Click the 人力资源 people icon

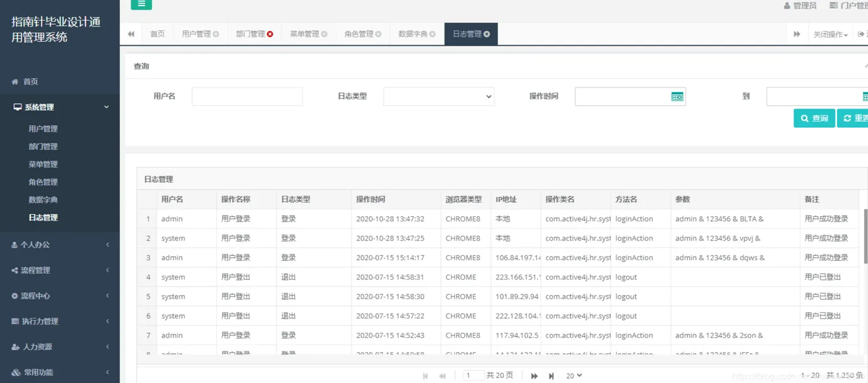tap(15, 347)
